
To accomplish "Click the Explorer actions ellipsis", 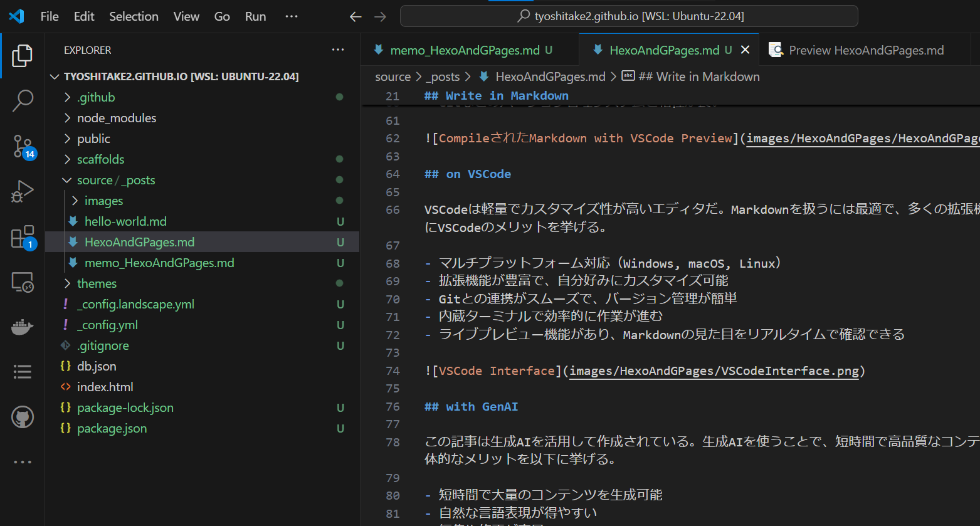I will (338, 50).
